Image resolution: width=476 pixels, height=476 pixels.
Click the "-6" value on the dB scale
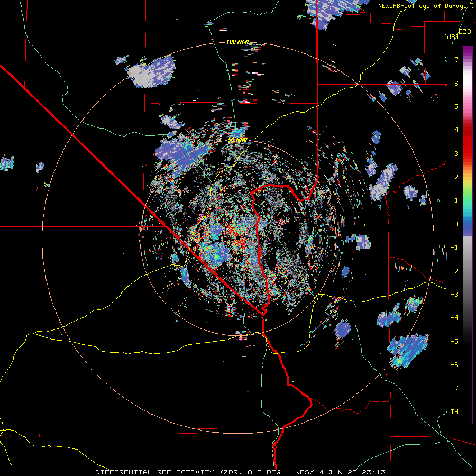tap(454, 364)
